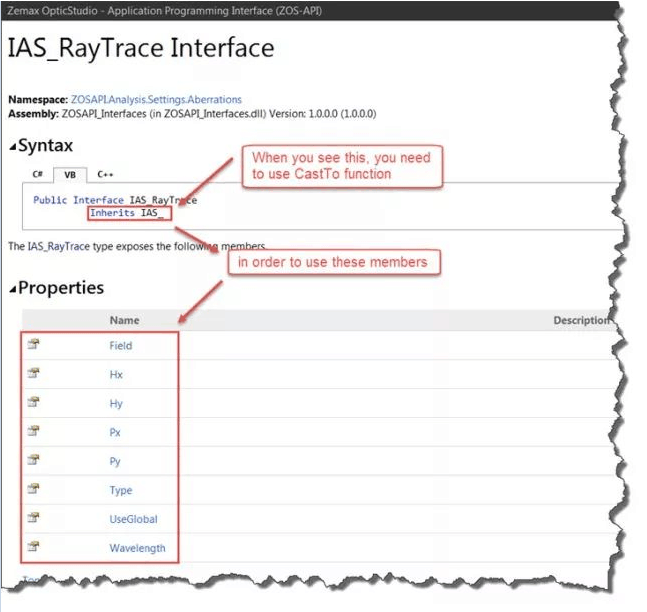Click the property icon beside UseGlobal
Viewport: 647px width, 612px height.
coord(33,519)
